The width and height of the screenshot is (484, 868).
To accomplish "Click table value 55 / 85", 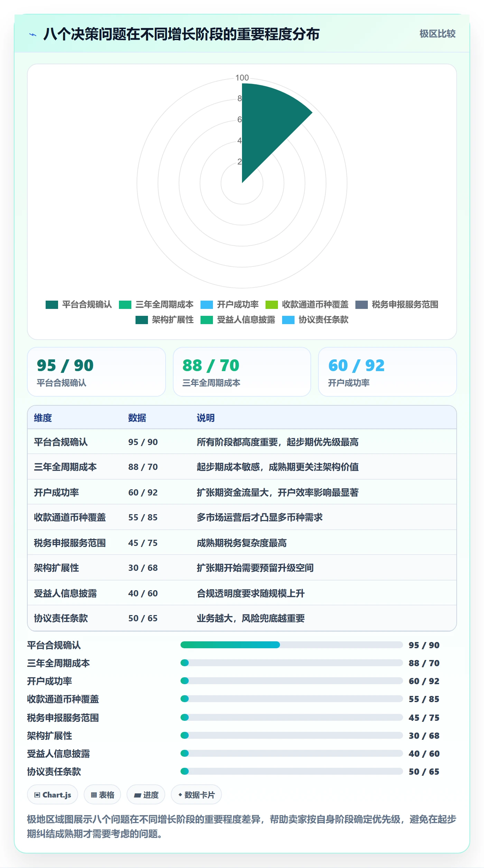I will tap(143, 517).
